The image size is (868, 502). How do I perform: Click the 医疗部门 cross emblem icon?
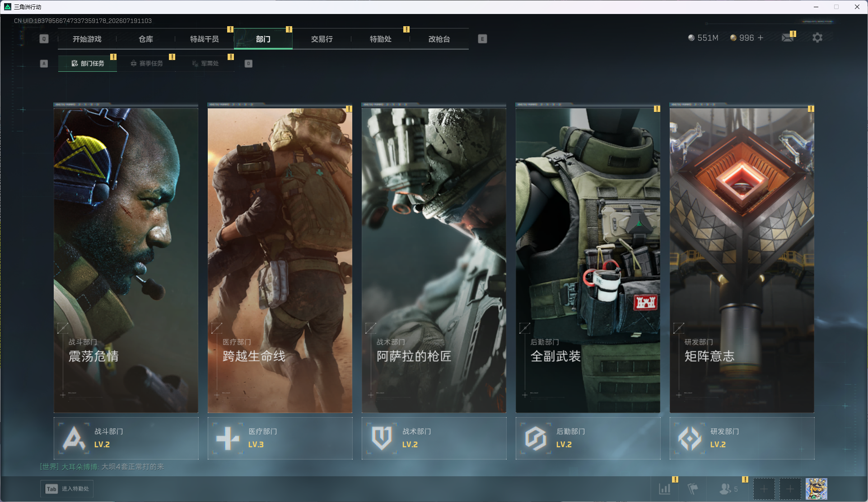[228, 438]
